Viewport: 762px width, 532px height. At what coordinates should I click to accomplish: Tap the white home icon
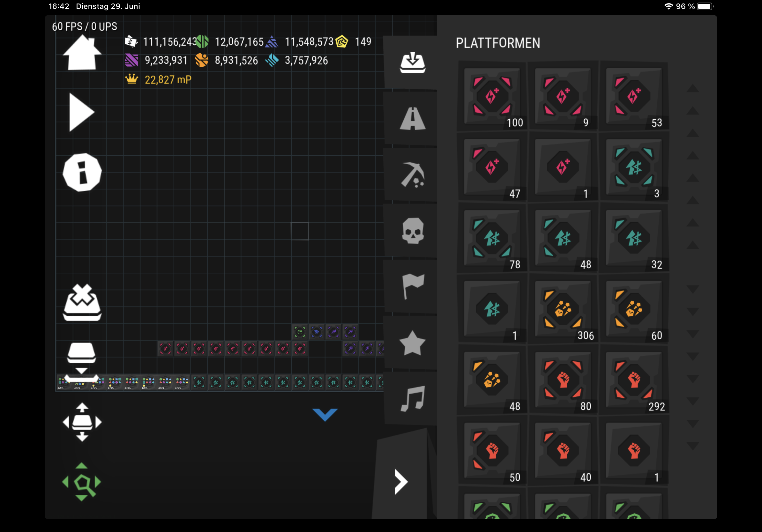click(x=82, y=53)
